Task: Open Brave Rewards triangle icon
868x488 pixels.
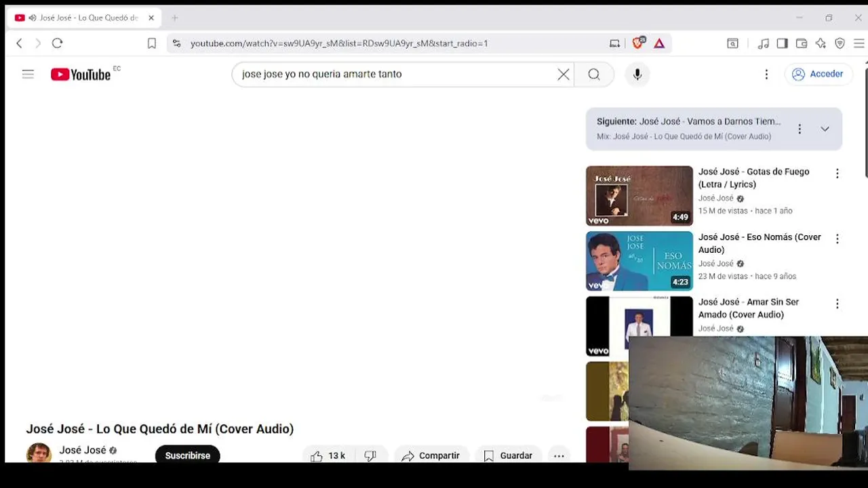Action: point(659,43)
